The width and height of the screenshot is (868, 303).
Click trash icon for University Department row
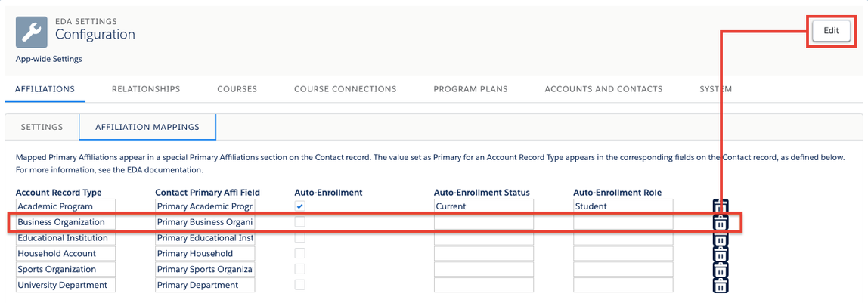point(721,286)
